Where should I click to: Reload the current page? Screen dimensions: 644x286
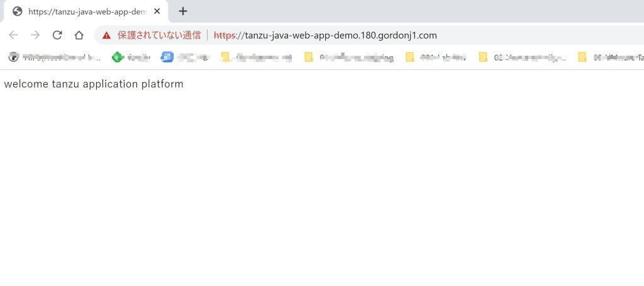tap(57, 35)
